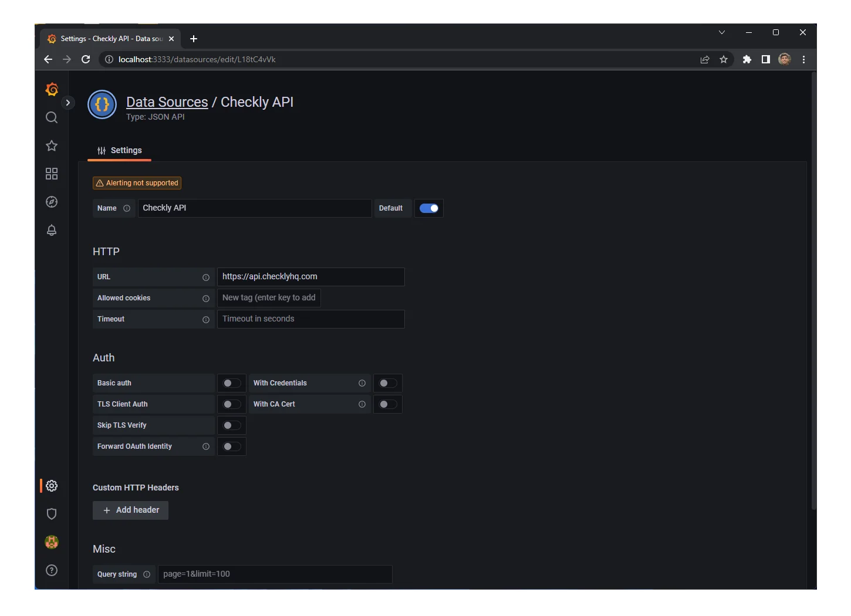
Task: Open the Dashboards grid icon
Action: 52,174
